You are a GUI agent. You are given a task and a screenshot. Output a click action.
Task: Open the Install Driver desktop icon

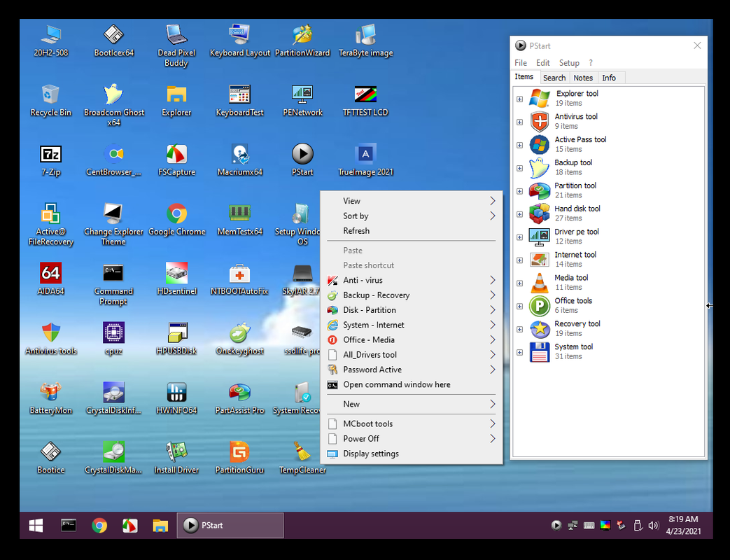(x=176, y=458)
